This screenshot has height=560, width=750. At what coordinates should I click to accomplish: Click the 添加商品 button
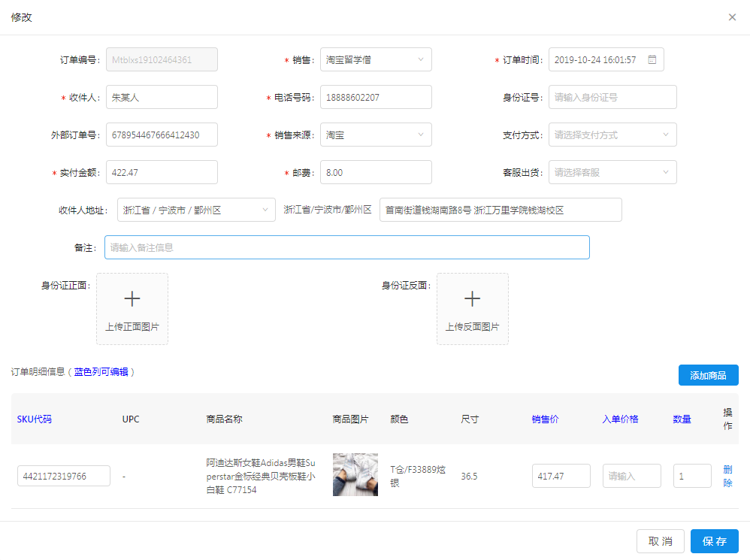pos(708,375)
